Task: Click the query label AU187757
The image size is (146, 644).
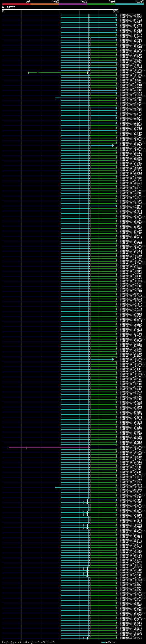Action: pyautogui.click(x=8, y=8)
